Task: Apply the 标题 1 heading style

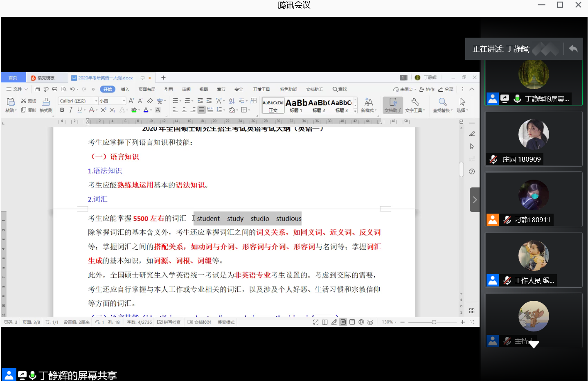Action: point(296,105)
